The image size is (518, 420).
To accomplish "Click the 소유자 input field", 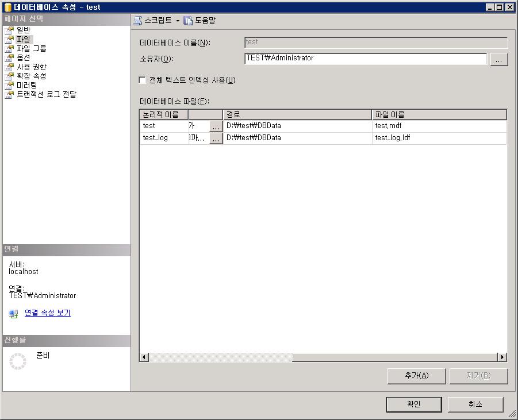I will tap(365, 59).
